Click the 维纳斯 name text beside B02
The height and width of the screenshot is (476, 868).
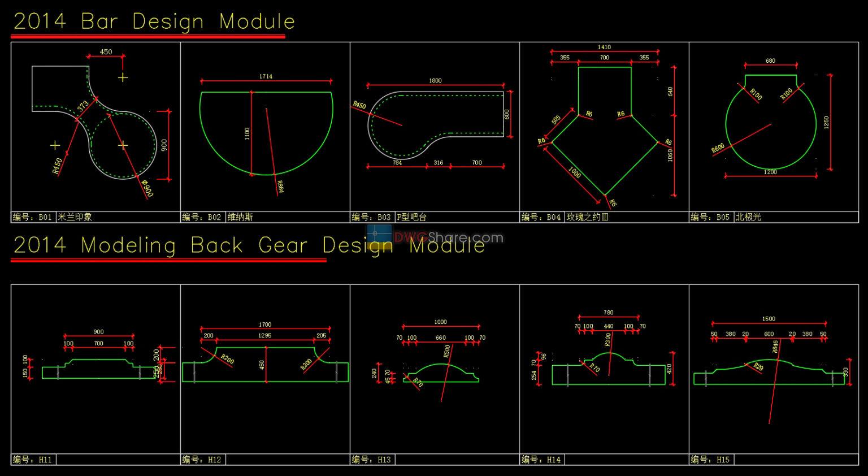240,217
